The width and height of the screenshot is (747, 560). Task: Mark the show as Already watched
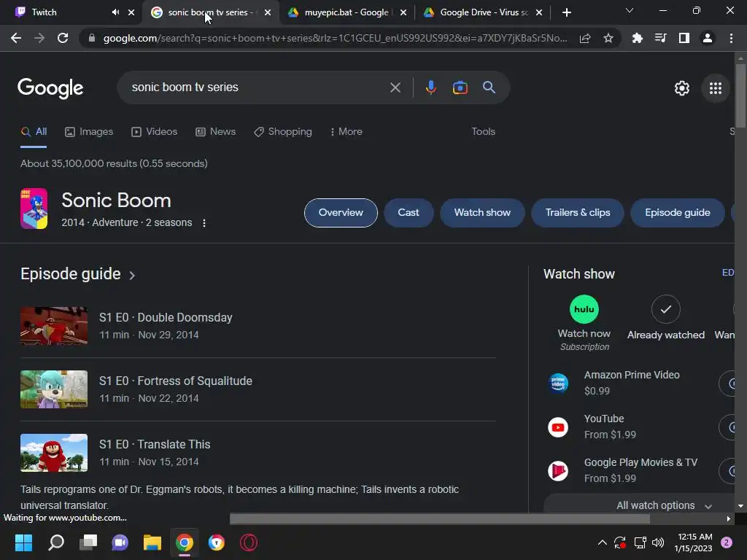point(665,309)
